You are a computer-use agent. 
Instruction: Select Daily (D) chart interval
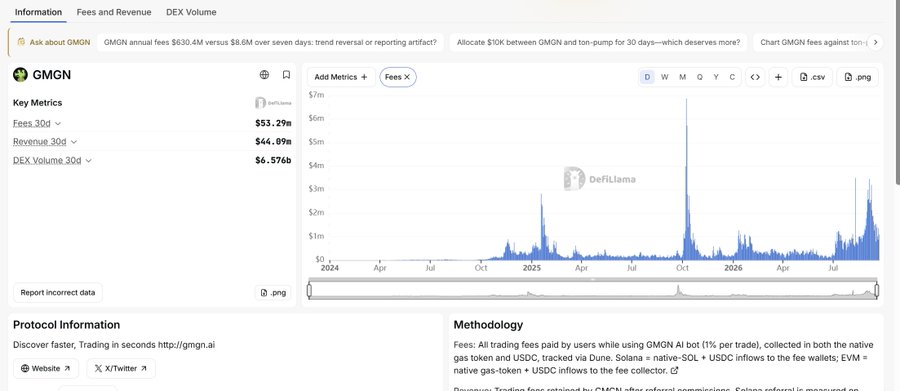click(647, 77)
